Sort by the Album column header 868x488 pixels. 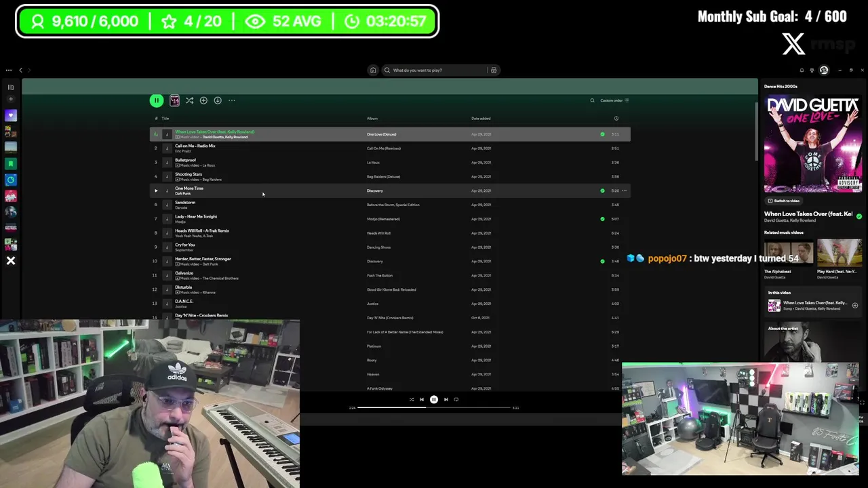tap(372, 119)
